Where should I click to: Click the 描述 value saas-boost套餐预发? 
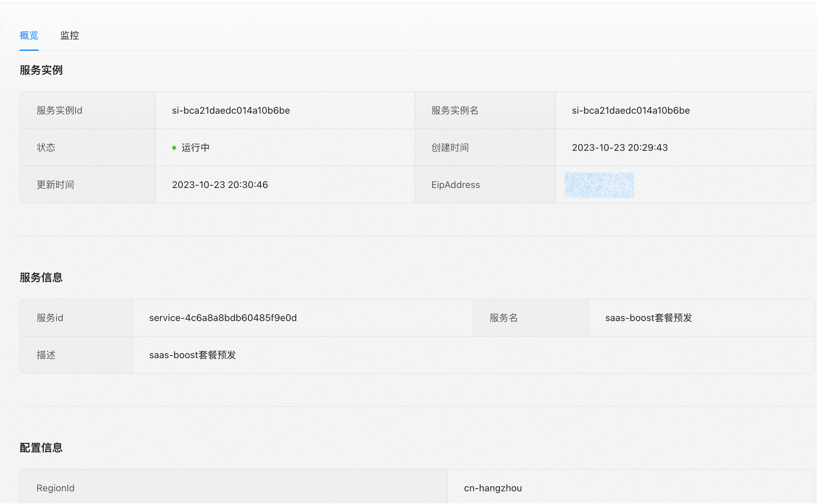[192, 355]
